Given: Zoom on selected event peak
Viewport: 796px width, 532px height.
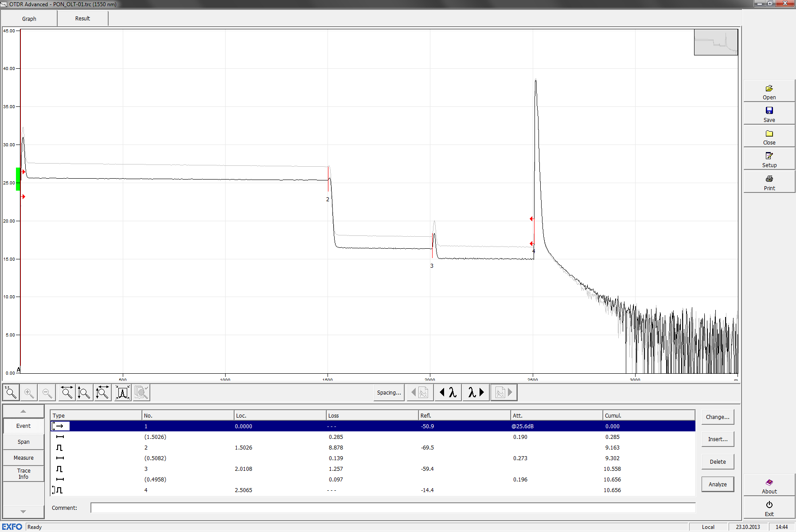Looking at the screenshot, I should (123, 392).
